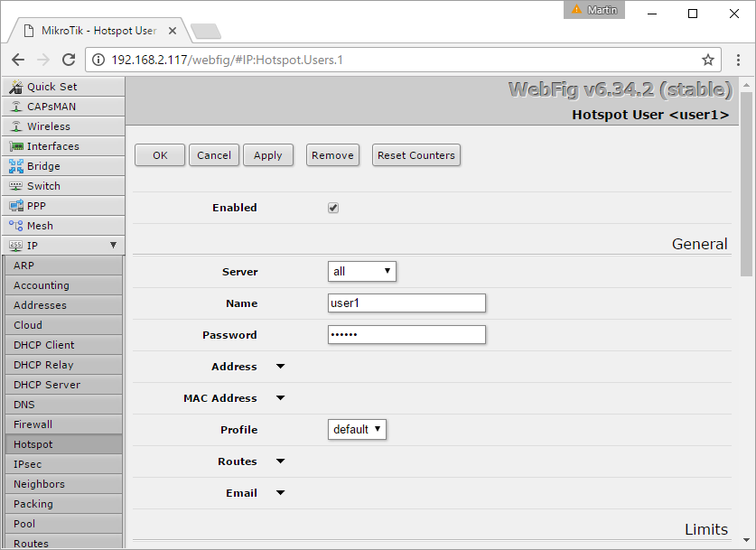
Task: Close the MikroTik Hotspot User tab
Action: pyautogui.click(x=173, y=31)
